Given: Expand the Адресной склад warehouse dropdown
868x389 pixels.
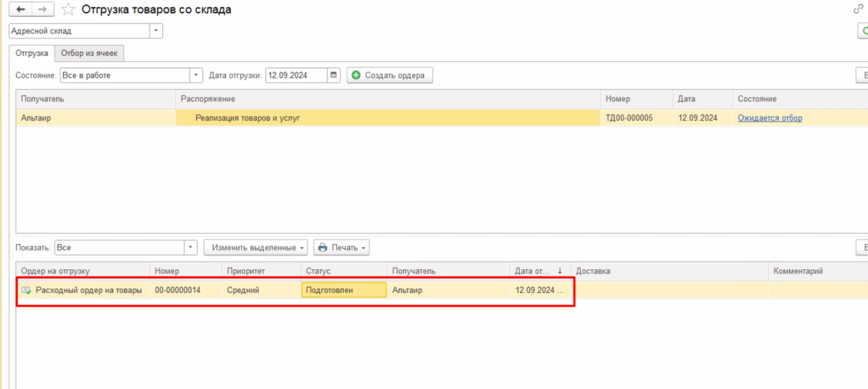Looking at the screenshot, I should click(156, 31).
